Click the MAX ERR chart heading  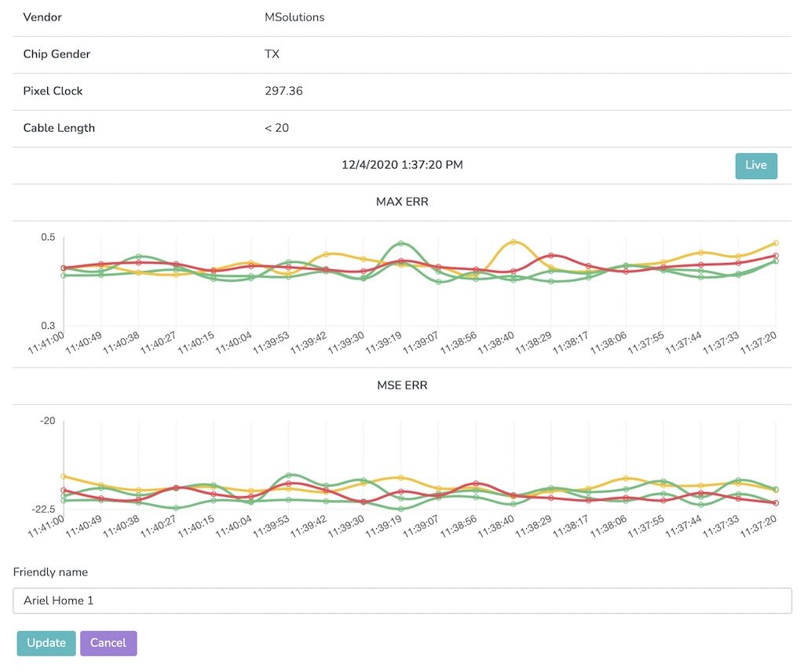(402, 203)
